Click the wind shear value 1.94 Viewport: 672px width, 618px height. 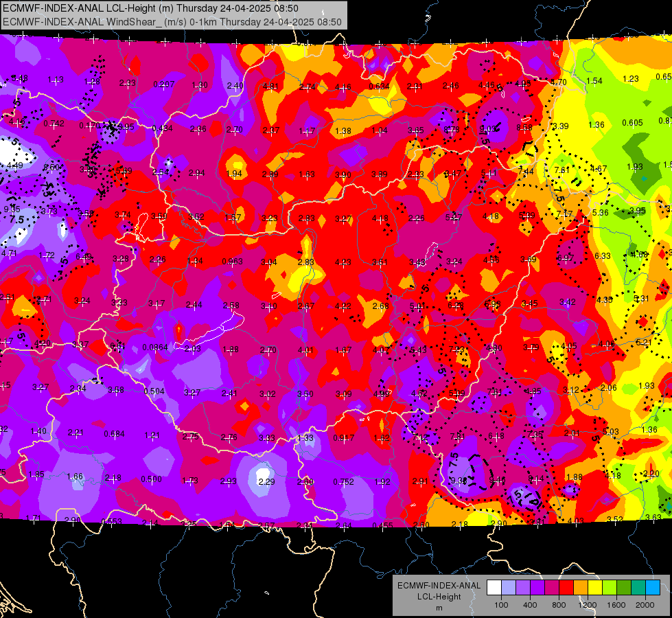coord(234,174)
